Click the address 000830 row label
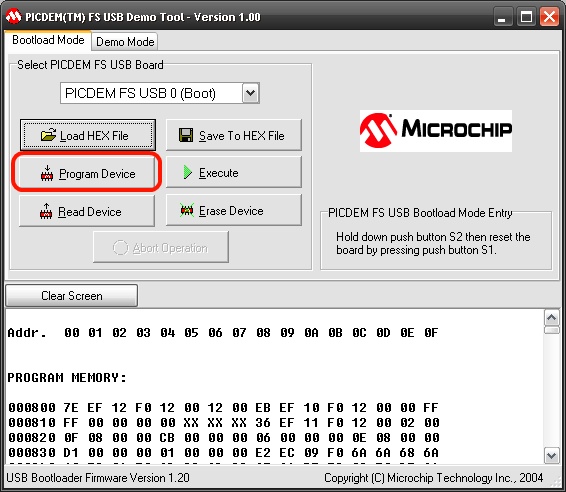566x492 pixels. pyautogui.click(x=32, y=453)
